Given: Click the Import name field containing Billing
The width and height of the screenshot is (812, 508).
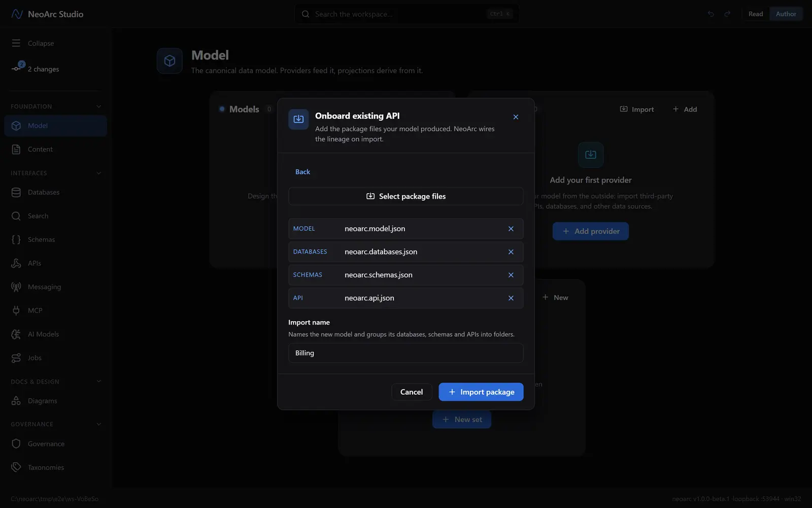Looking at the screenshot, I should (x=405, y=353).
